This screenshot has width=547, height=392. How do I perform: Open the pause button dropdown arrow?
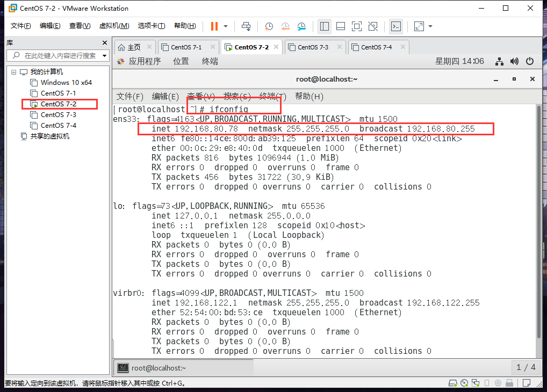tap(226, 26)
